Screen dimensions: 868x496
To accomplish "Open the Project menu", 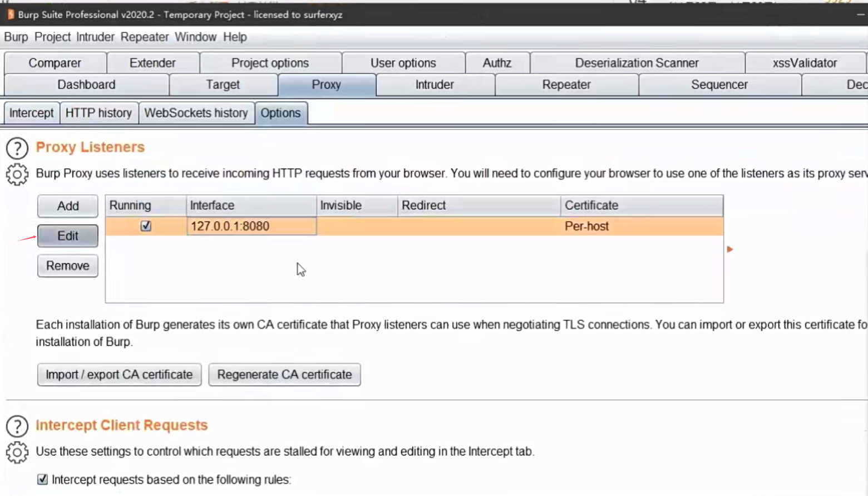I will coord(52,37).
